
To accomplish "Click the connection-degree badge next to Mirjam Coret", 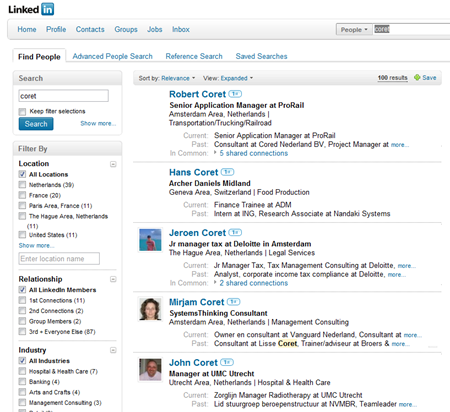I will point(233,302).
